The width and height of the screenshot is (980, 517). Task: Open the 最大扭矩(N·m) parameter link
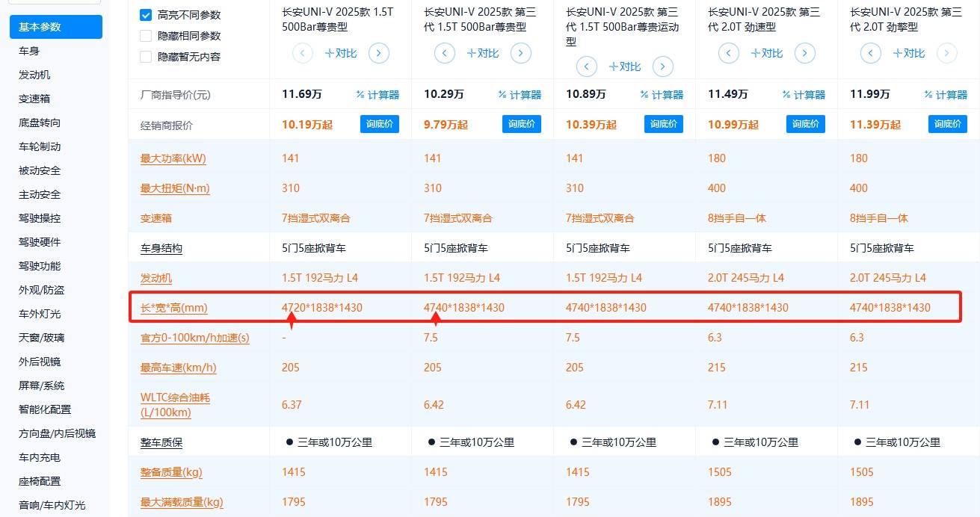coord(175,188)
